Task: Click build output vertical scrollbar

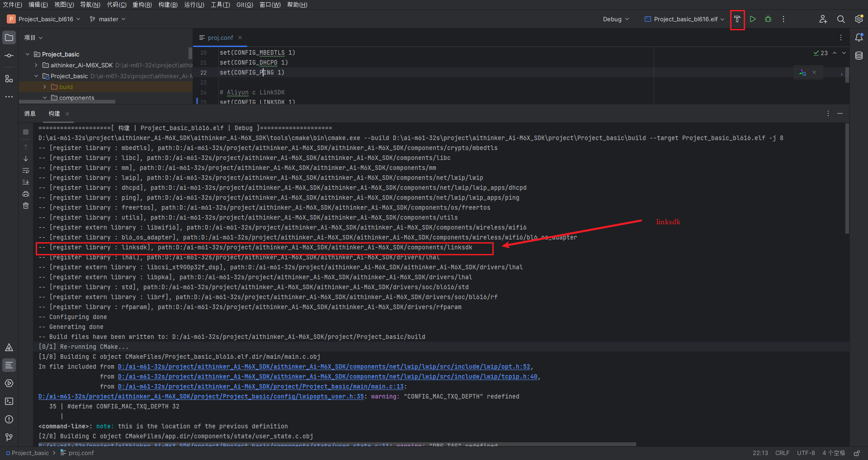Action: (847, 178)
